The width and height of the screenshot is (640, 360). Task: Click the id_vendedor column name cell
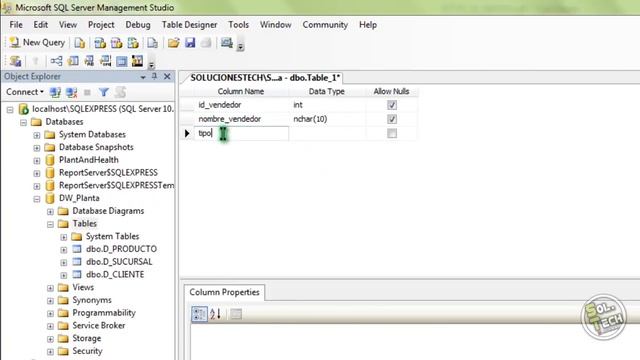coord(241,105)
